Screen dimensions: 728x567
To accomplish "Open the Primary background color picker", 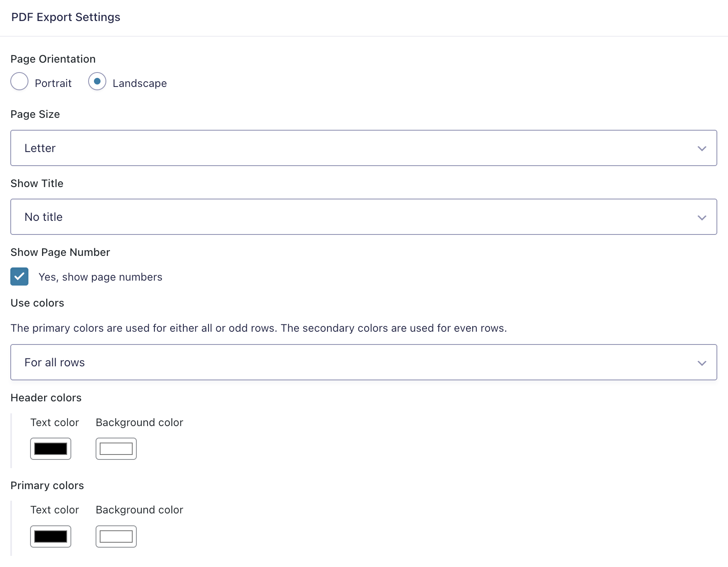I will click(x=116, y=537).
